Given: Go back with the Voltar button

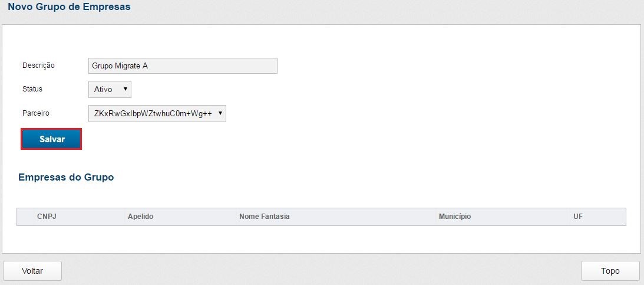Looking at the screenshot, I should [32, 271].
